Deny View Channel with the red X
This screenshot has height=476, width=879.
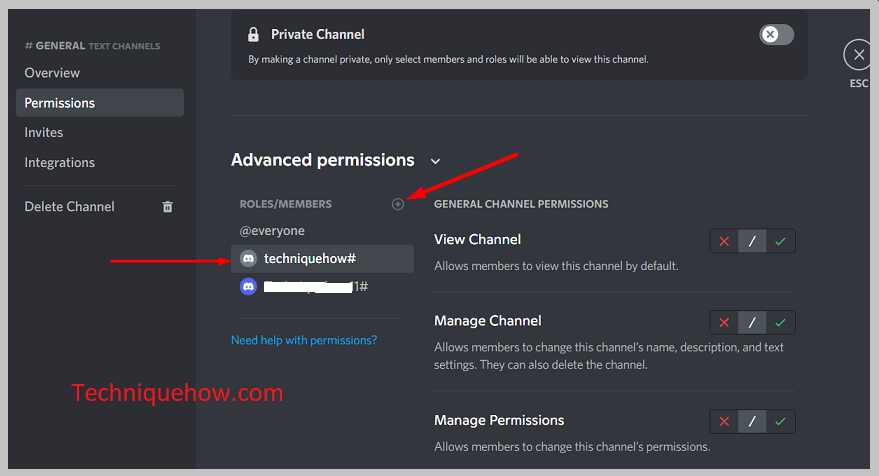tap(724, 241)
